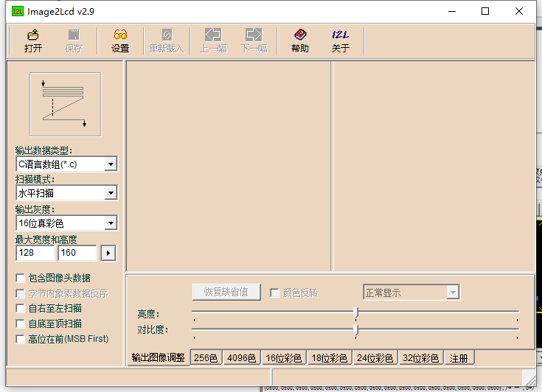Open the 关于 (About) I2L icon
The width and height of the screenshot is (542, 392).
pos(341,35)
